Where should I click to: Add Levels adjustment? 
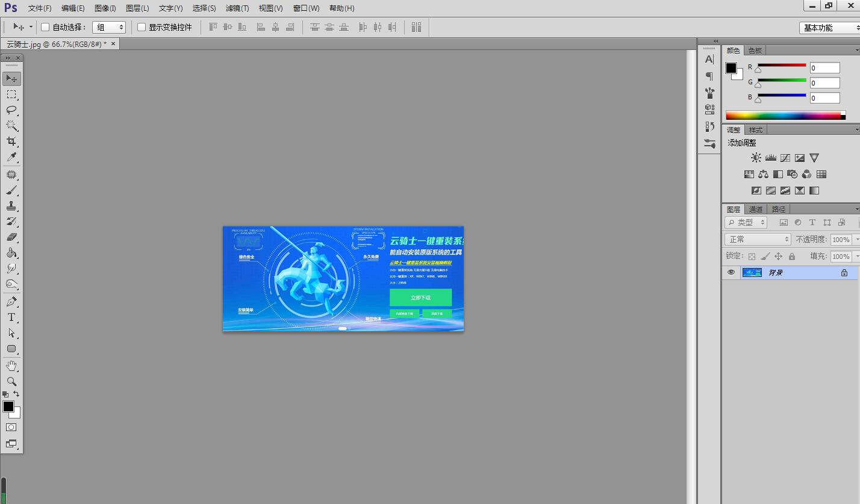(771, 158)
